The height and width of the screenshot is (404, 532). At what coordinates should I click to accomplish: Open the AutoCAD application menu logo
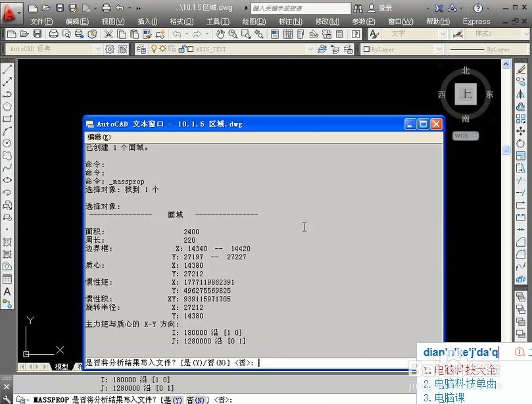(10, 13)
